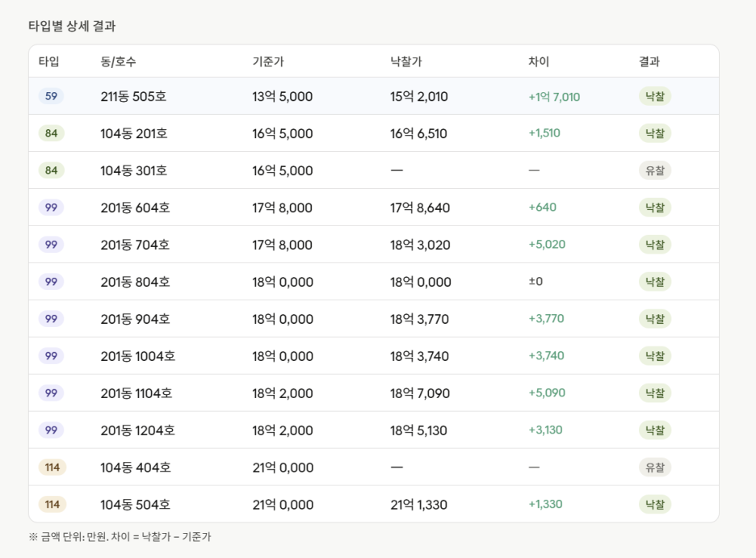Select the 낙찰가 column header
Viewport: 756px width, 558px height.
pos(406,61)
